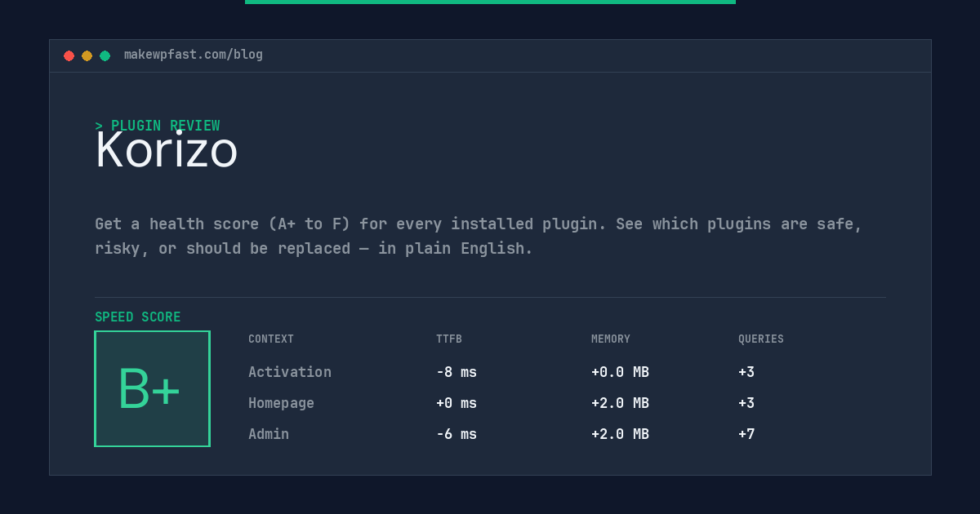The height and width of the screenshot is (514, 980).
Task: Click the B+ score badge
Action: tap(152, 388)
